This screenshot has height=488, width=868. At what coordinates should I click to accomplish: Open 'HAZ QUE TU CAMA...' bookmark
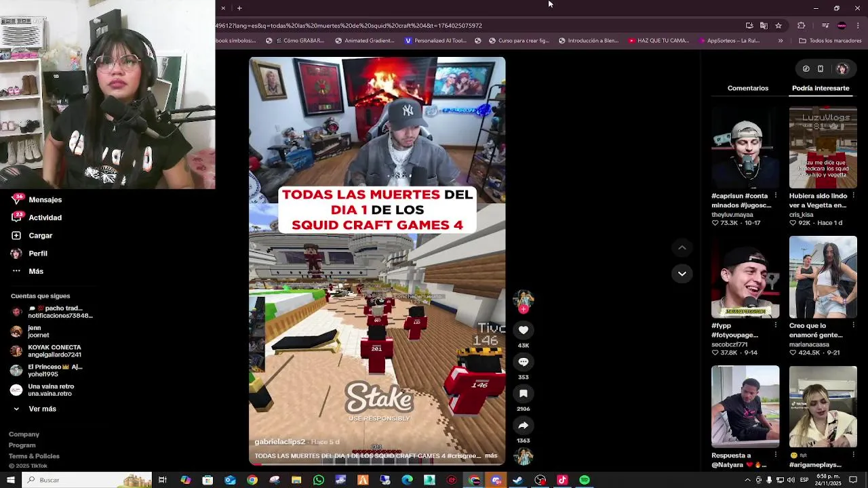658,41
